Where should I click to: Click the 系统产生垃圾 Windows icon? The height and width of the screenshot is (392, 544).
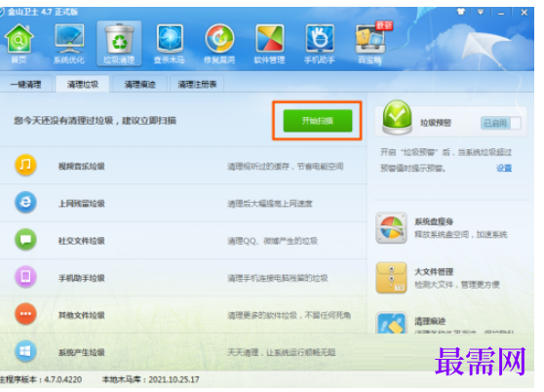pos(25,351)
